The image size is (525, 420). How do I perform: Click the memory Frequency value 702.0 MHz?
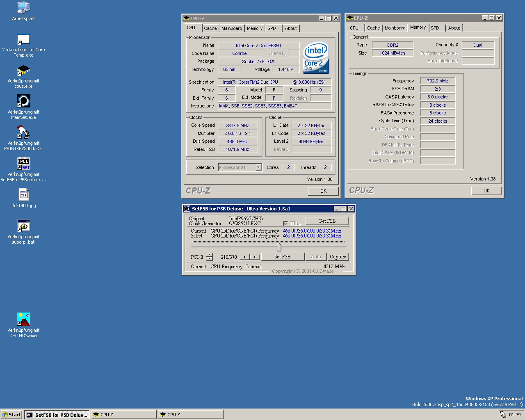pyautogui.click(x=438, y=81)
